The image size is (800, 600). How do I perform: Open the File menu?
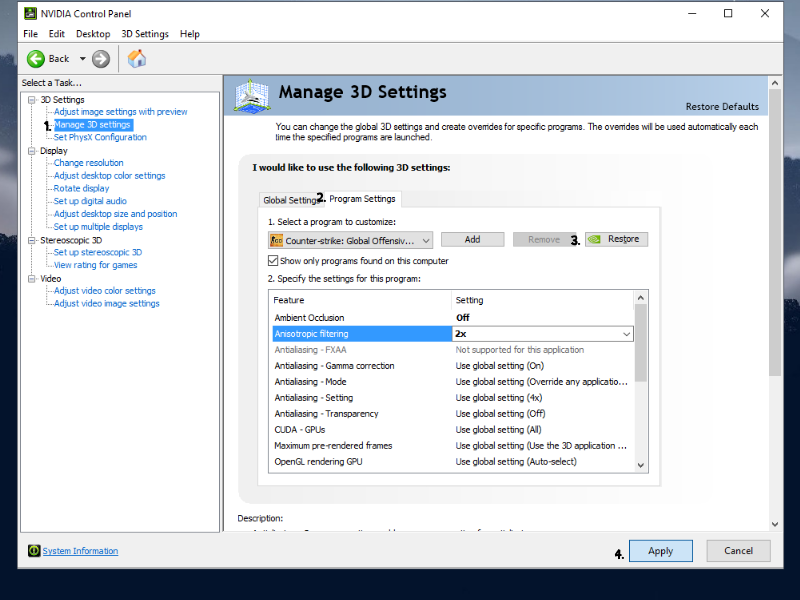point(31,34)
